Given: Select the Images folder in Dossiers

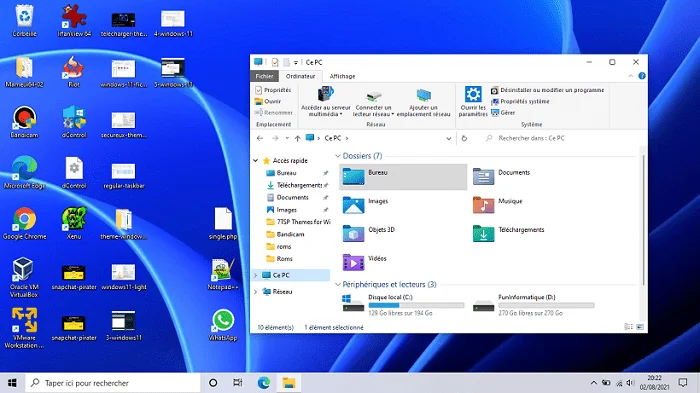Looking at the screenshot, I should pyautogui.click(x=365, y=205).
